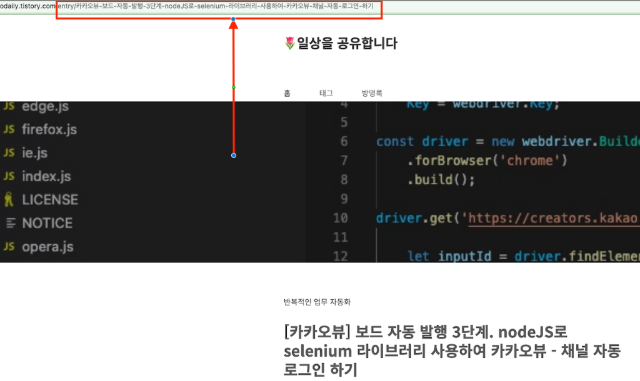This screenshot has width=640, height=381.
Task: Click the 카카오뷰 보드 자동 발행 post title
Action: 452,351
